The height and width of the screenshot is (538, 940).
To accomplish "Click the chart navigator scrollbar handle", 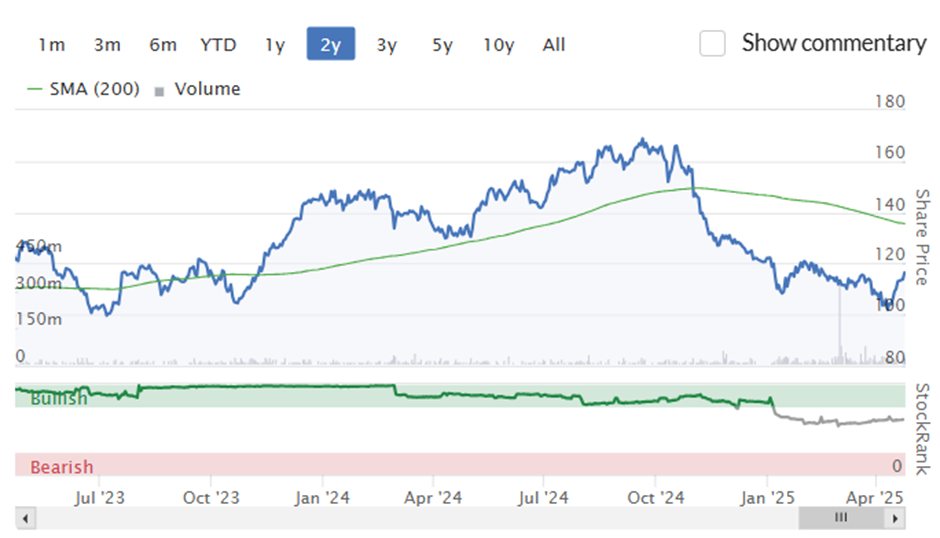I will coord(841,518).
